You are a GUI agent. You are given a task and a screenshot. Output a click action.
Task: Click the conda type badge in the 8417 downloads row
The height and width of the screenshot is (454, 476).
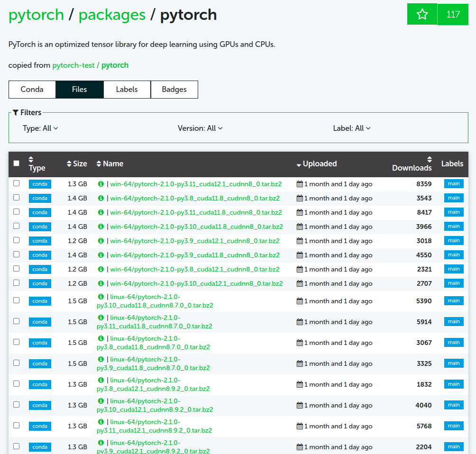tap(40, 212)
